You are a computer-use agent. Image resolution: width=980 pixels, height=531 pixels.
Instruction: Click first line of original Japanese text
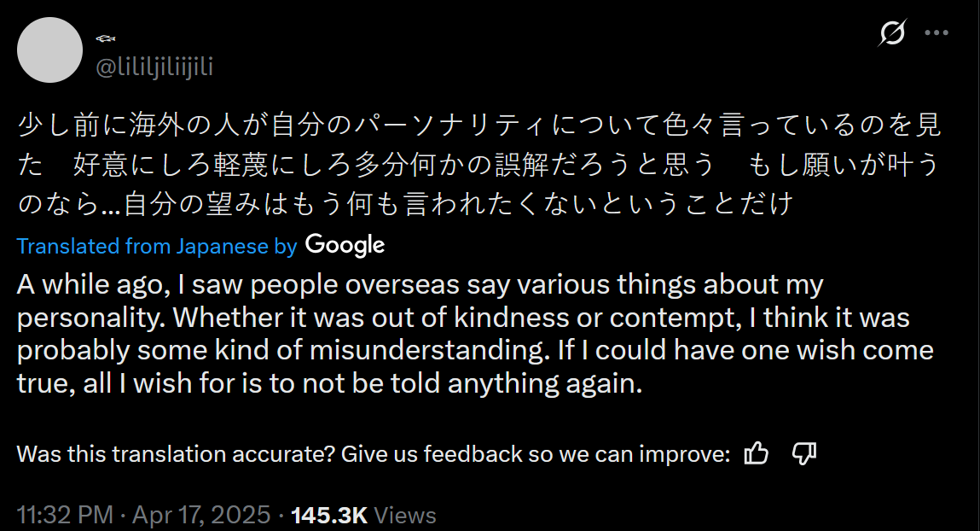click(479, 125)
